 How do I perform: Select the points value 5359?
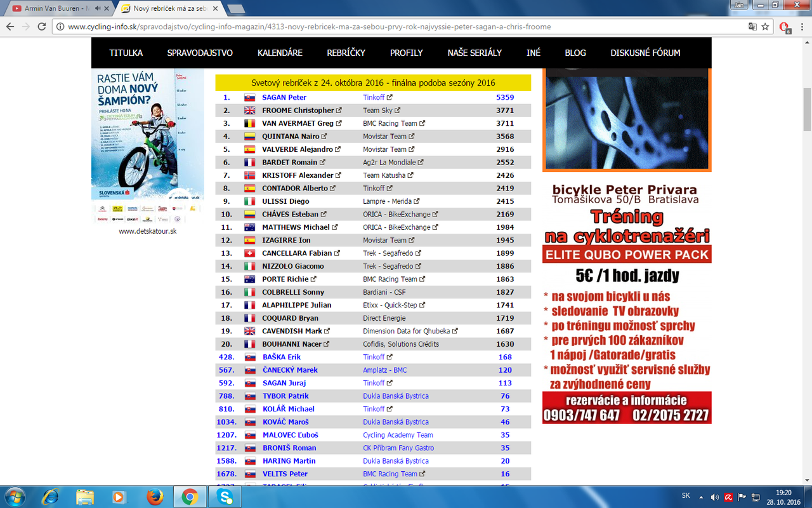tap(505, 97)
